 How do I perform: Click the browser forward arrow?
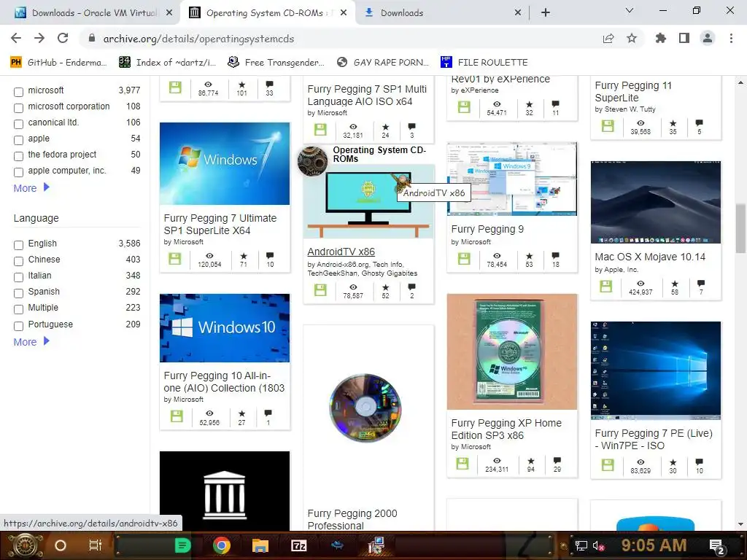[x=39, y=38]
